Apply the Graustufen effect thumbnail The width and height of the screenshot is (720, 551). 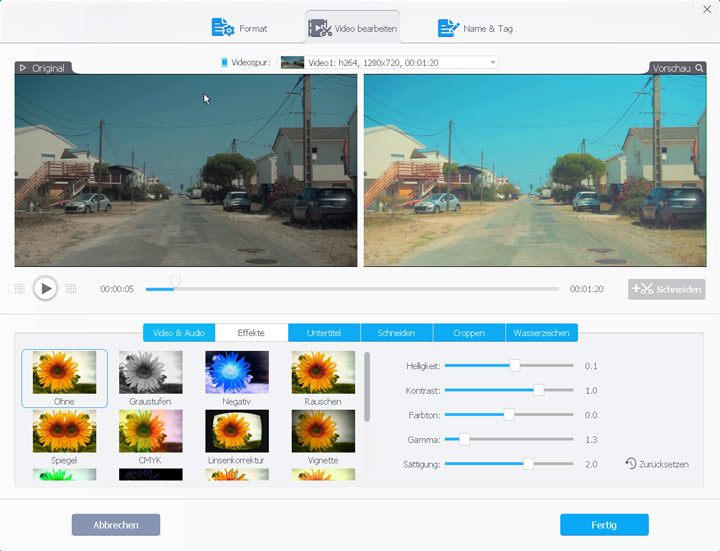tap(150, 373)
